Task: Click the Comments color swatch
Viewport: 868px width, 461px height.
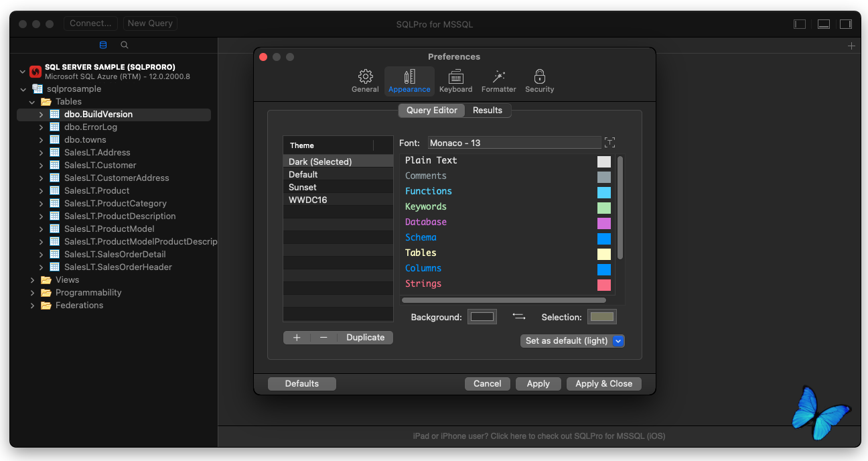Action: pyautogui.click(x=604, y=177)
